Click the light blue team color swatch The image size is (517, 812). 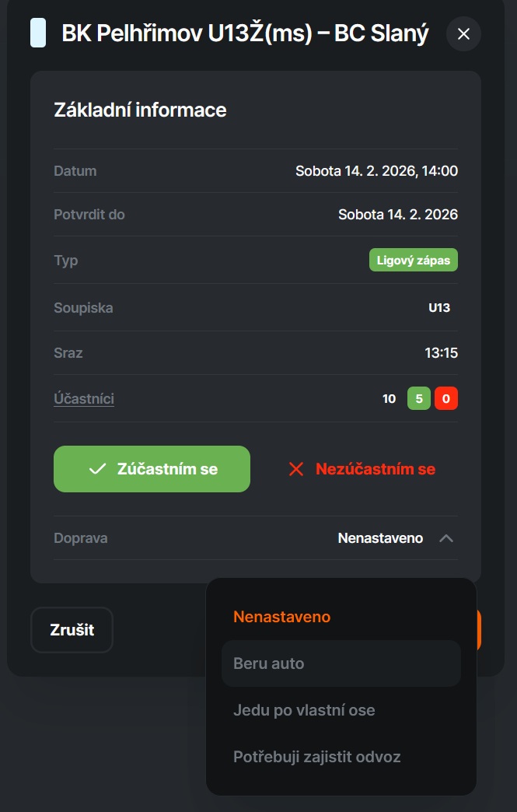pyautogui.click(x=37, y=33)
